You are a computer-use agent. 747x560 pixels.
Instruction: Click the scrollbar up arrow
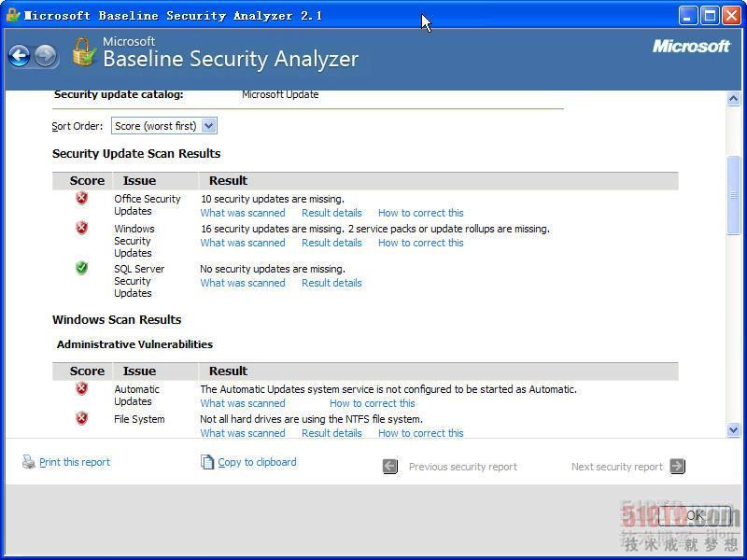pyautogui.click(x=733, y=99)
